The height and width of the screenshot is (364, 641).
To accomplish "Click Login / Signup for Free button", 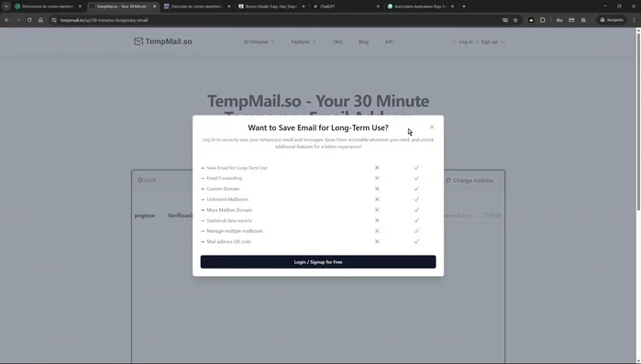I will 318,262.
